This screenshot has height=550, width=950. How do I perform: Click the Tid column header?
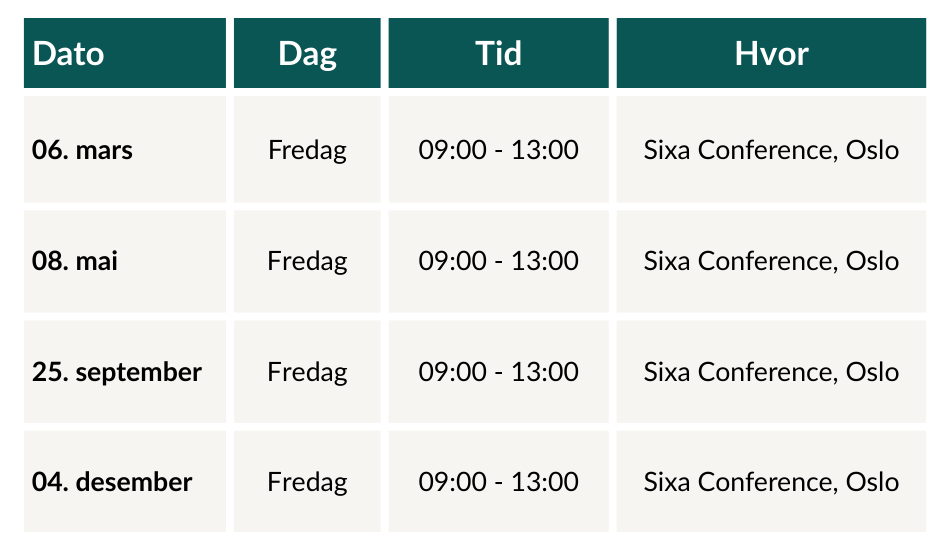pyautogui.click(x=499, y=53)
